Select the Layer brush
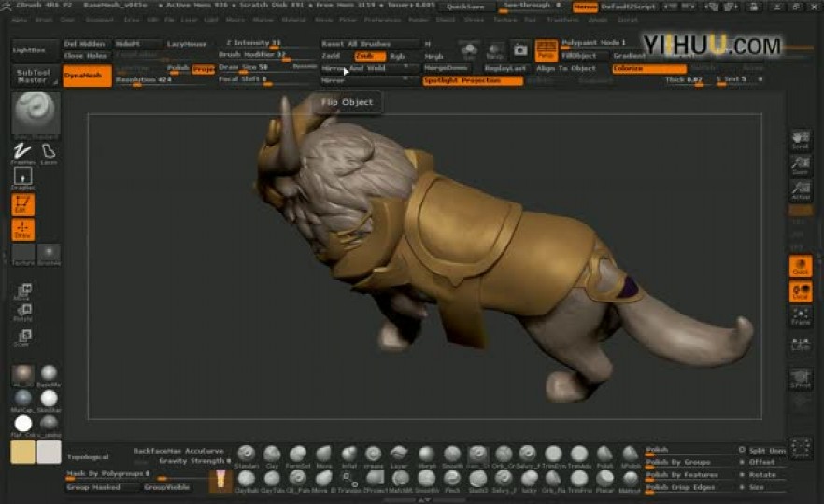The height and width of the screenshot is (504, 824). tap(399, 455)
